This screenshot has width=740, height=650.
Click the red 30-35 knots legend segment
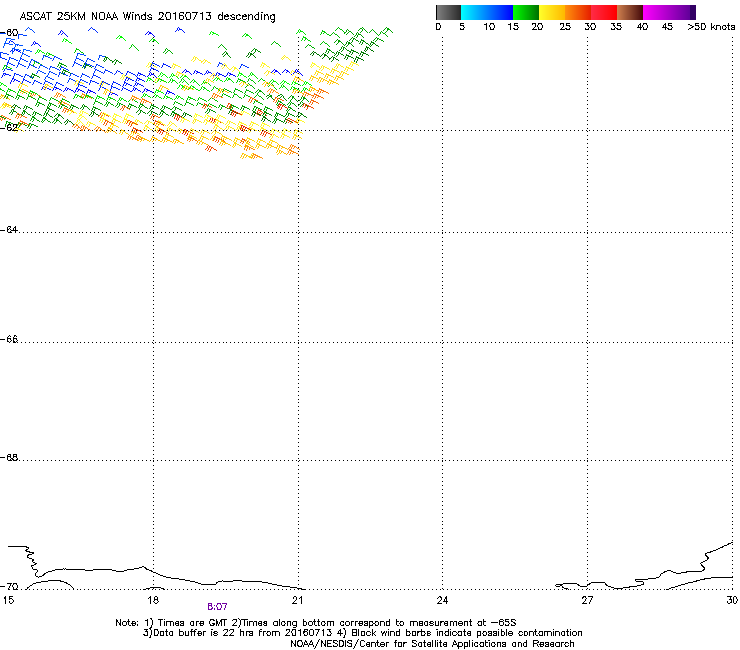tap(604, 12)
